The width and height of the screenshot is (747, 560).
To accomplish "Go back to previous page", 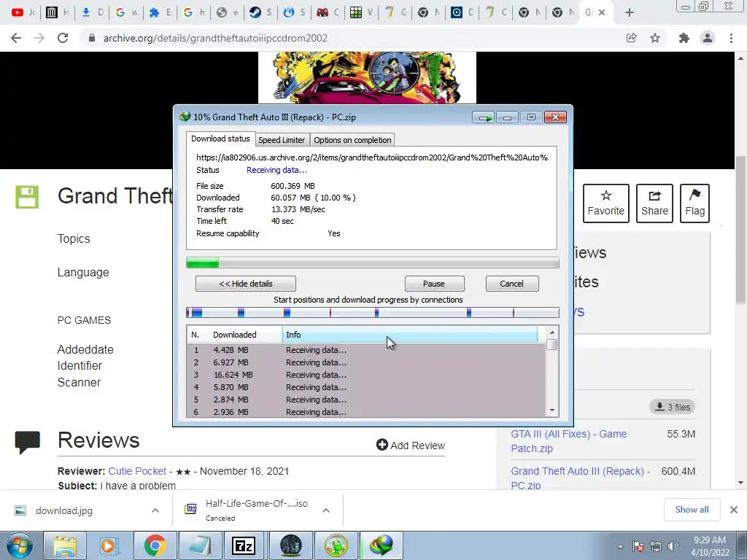I will tap(16, 38).
